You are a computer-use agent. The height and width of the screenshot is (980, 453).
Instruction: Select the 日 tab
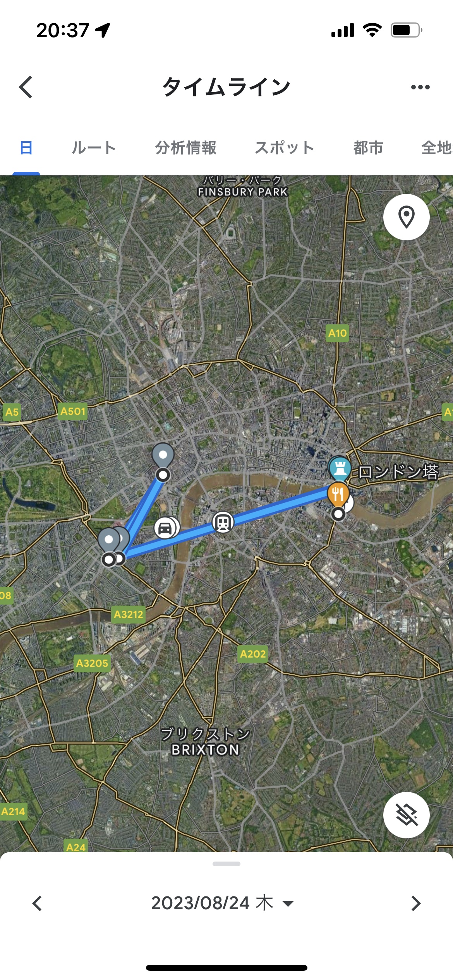[26, 148]
